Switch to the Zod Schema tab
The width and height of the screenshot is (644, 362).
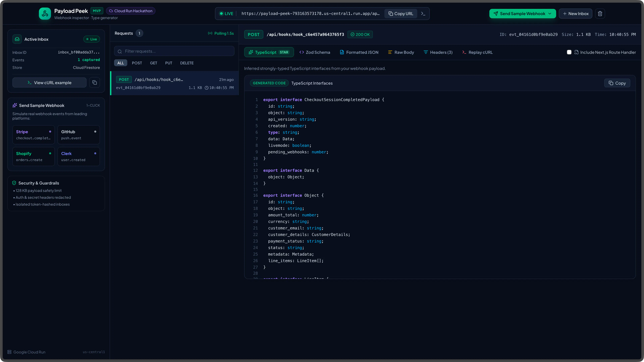pyautogui.click(x=315, y=52)
